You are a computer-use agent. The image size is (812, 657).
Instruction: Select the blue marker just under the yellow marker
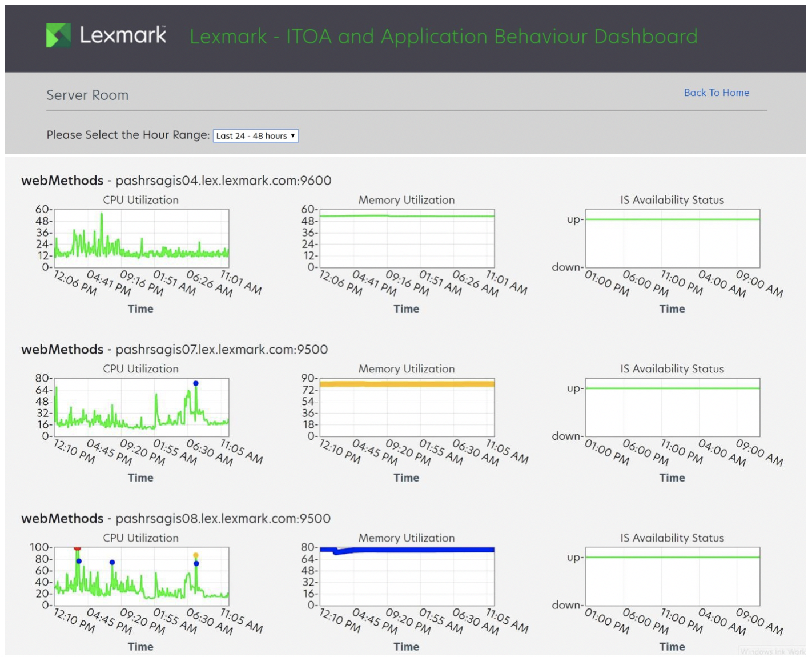[196, 563]
